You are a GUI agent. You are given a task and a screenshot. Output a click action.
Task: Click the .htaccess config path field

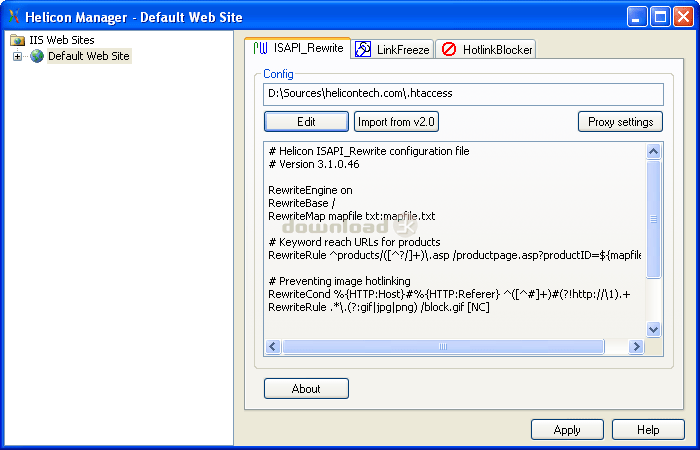(463, 94)
